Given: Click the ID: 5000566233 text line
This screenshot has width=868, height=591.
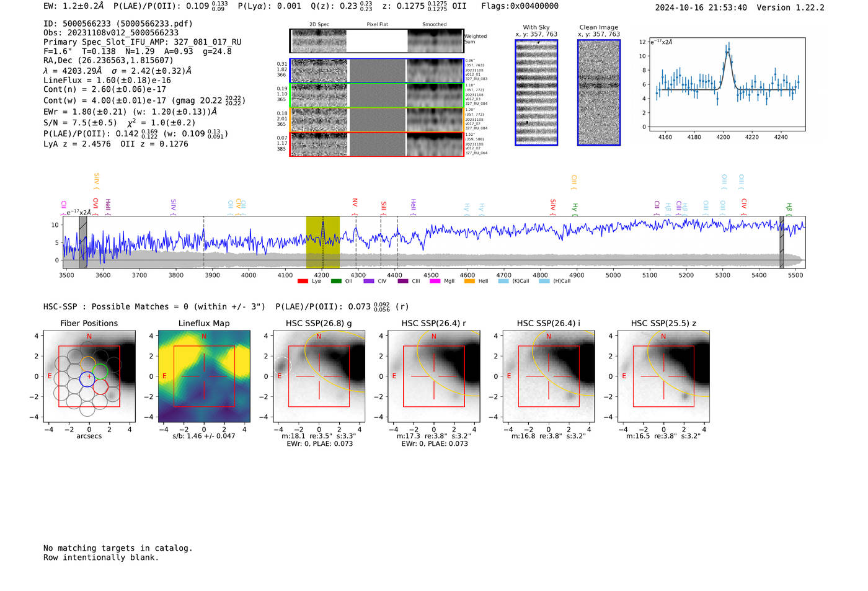Looking at the screenshot, I should 118,24.
